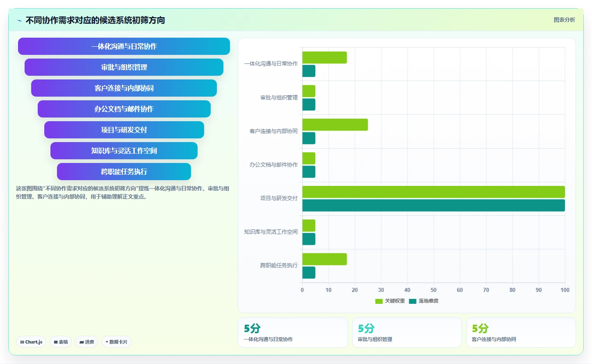This screenshot has height=364, width=592.
Task: Click the x-axis tick 50
Action: 433,290
